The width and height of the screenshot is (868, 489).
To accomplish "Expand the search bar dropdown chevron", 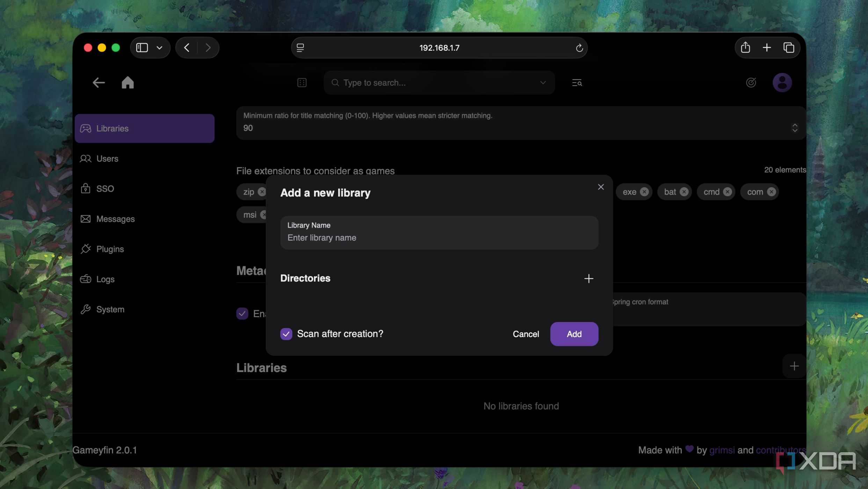I will [x=542, y=83].
